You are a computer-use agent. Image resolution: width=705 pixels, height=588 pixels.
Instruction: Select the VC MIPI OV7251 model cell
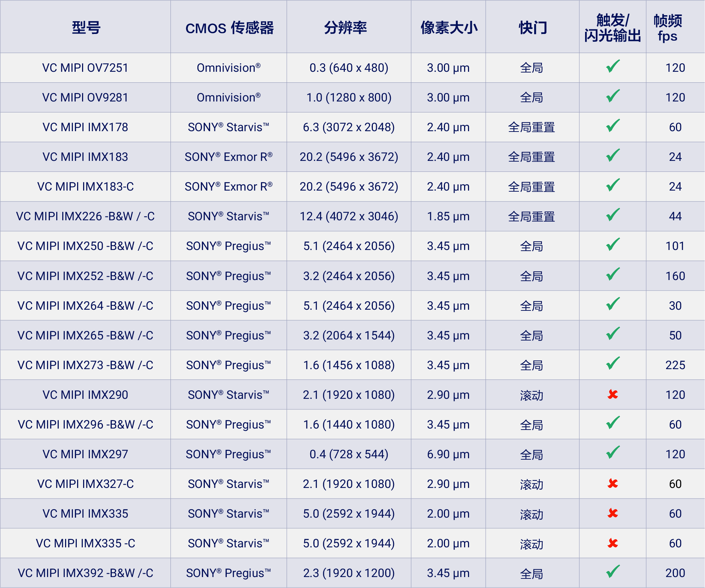click(x=85, y=68)
